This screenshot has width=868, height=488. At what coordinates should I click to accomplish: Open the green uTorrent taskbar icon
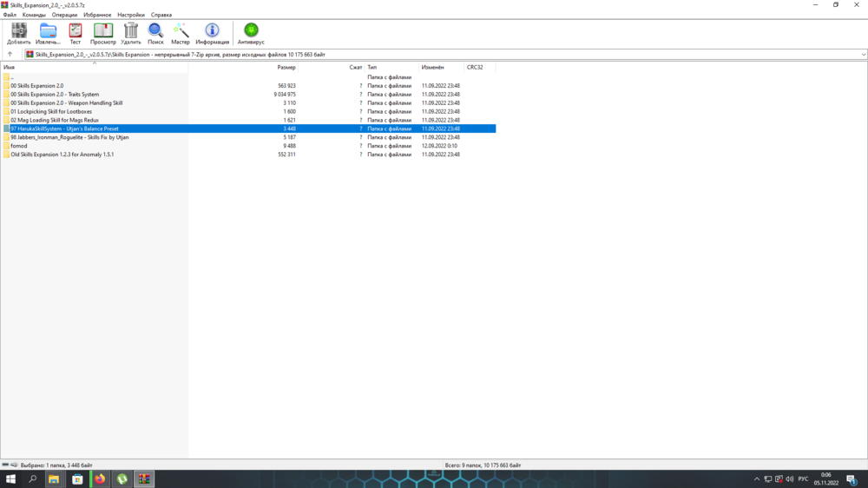[x=122, y=479]
